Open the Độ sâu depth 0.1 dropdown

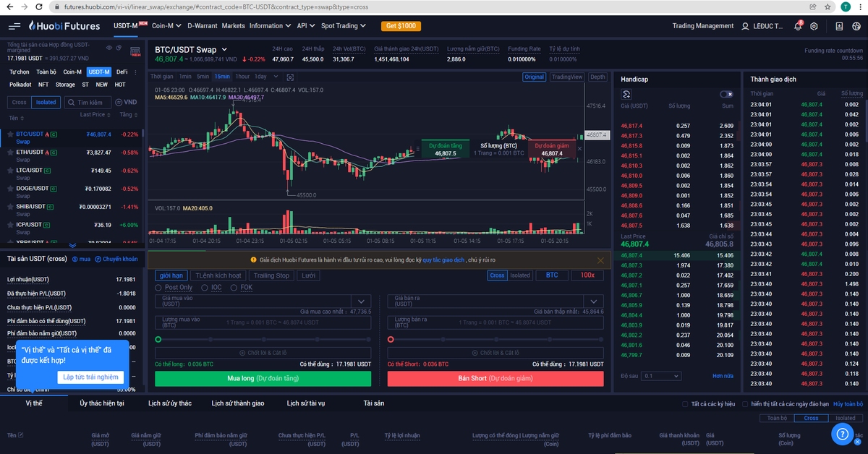[x=661, y=376]
